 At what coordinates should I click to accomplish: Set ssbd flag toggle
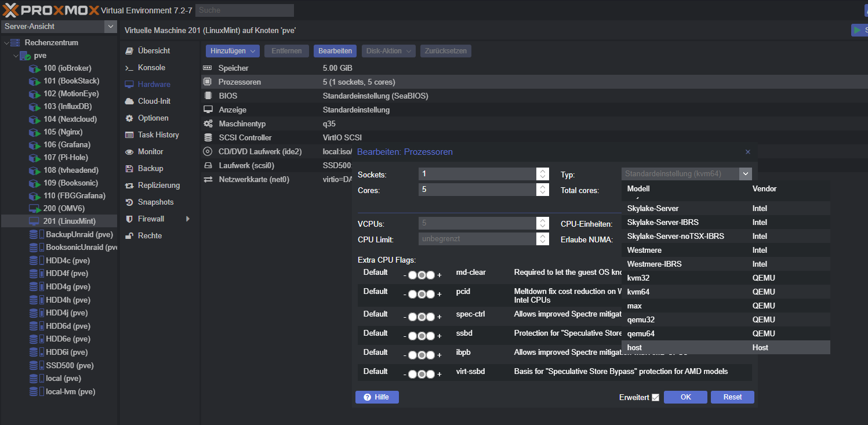(x=422, y=336)
